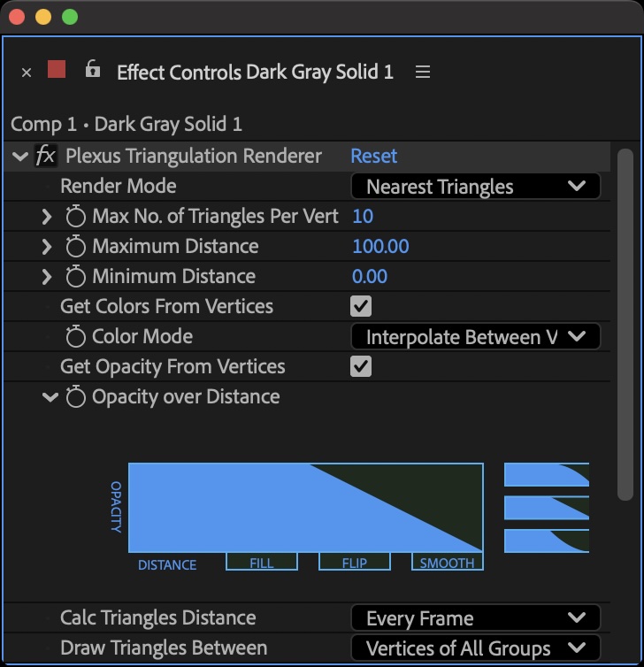Open the Color Mode dropdown
Image resolution: width=644 pixels, height=667 pixels.
click(x=476, y=337)
